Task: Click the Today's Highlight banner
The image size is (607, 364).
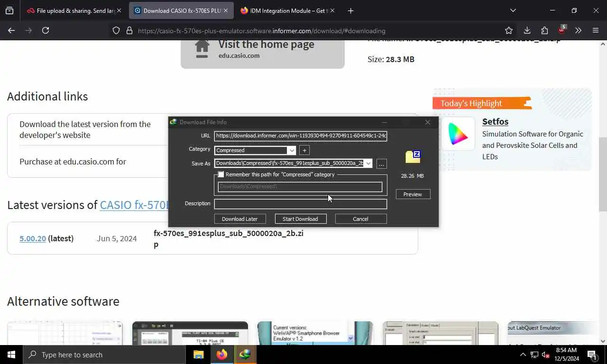Action: pyautogui.click(x=482, y=103)
